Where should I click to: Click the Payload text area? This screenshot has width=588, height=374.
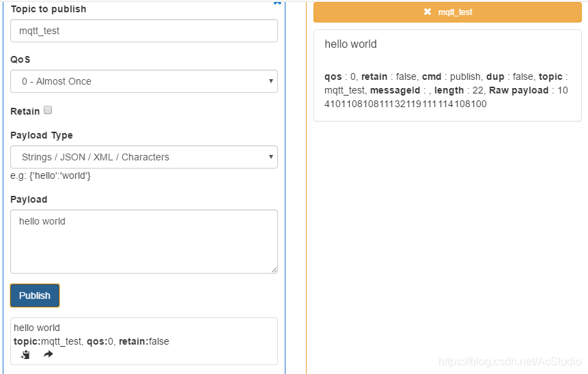tap(144, 242)
